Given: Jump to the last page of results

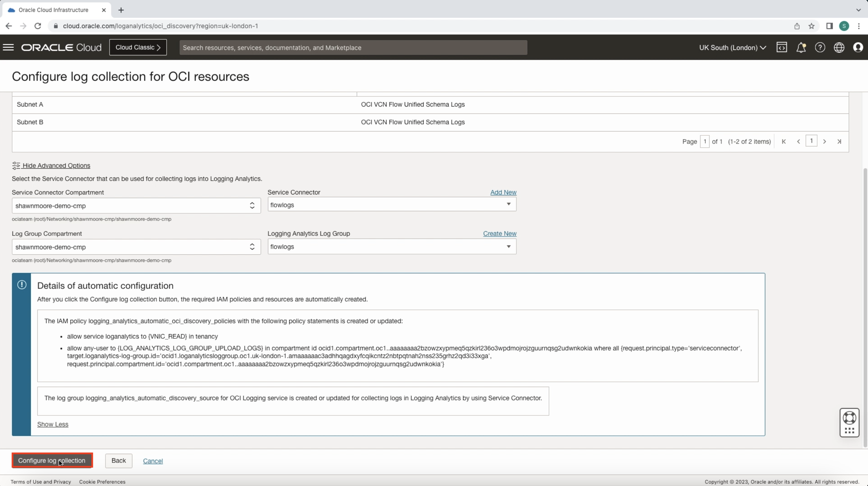Looking at the screenshot, I should tap(839, 141).
